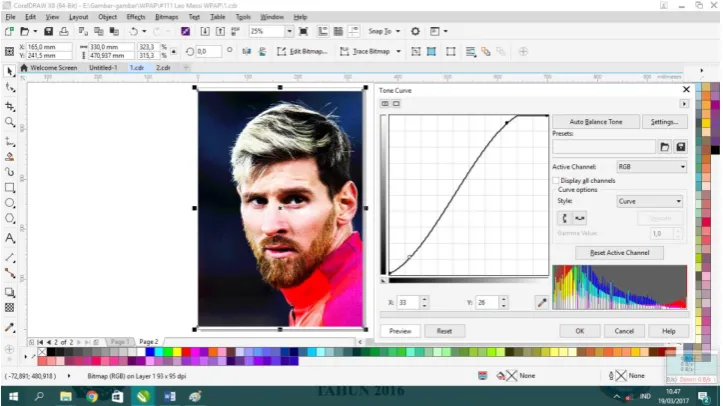Select the Zoom tool magnifier
The image size is (723, 406).
click(x=10, y=122)
